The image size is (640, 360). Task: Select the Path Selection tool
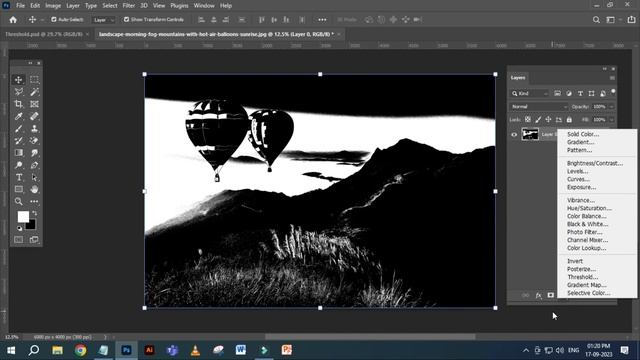(x=34, y=178)
